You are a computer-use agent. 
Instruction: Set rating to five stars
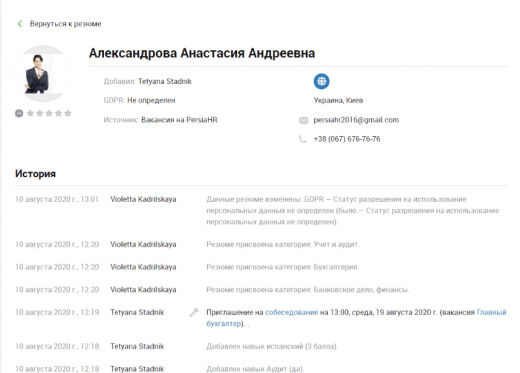[68, 113]
